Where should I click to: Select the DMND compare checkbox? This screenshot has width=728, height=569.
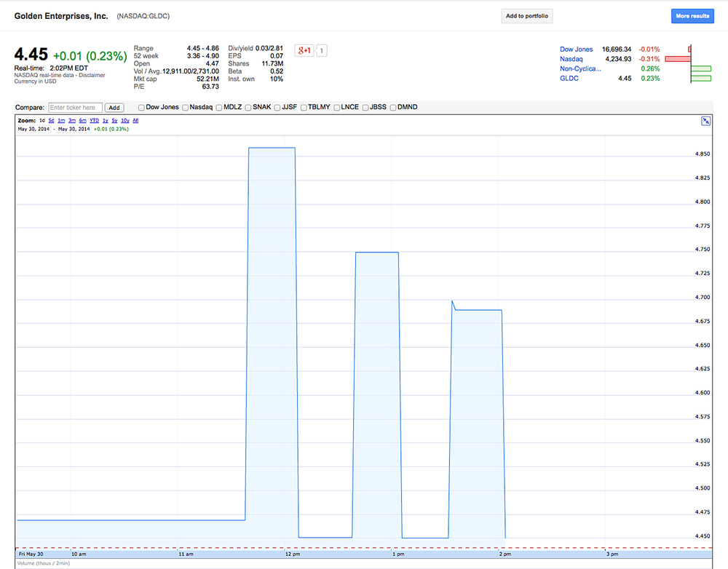tap(393, 108)
